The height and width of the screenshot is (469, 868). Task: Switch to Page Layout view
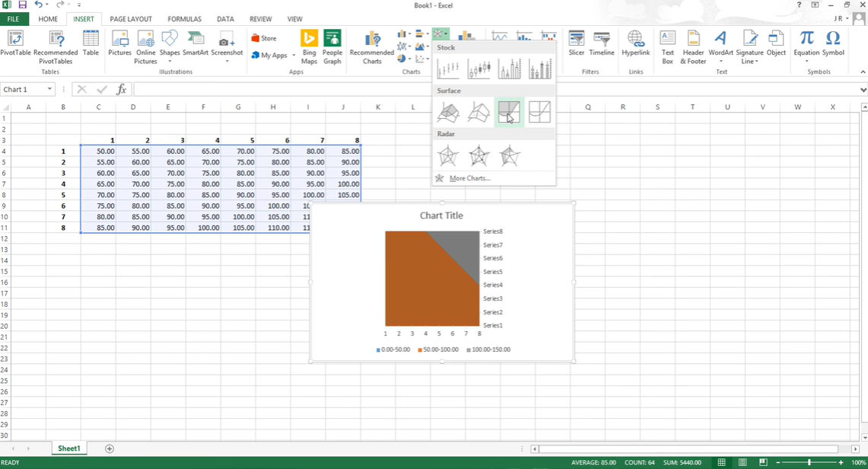742,462
